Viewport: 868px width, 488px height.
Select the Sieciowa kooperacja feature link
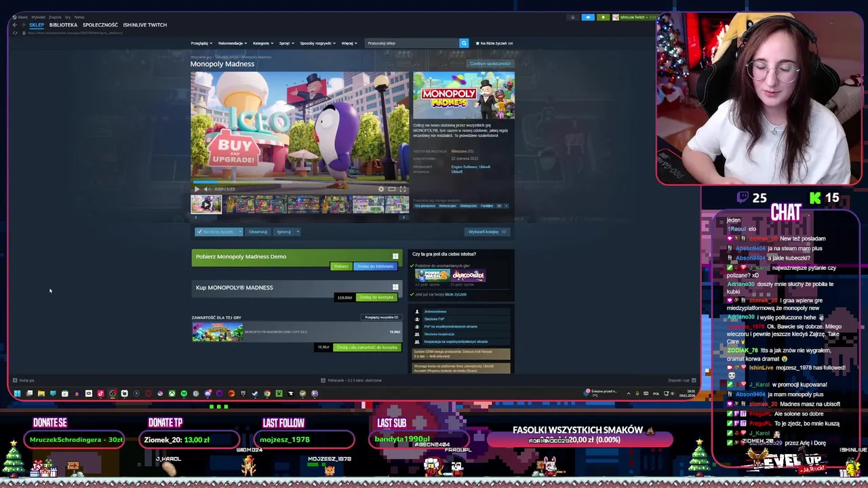tap(439, 334)
